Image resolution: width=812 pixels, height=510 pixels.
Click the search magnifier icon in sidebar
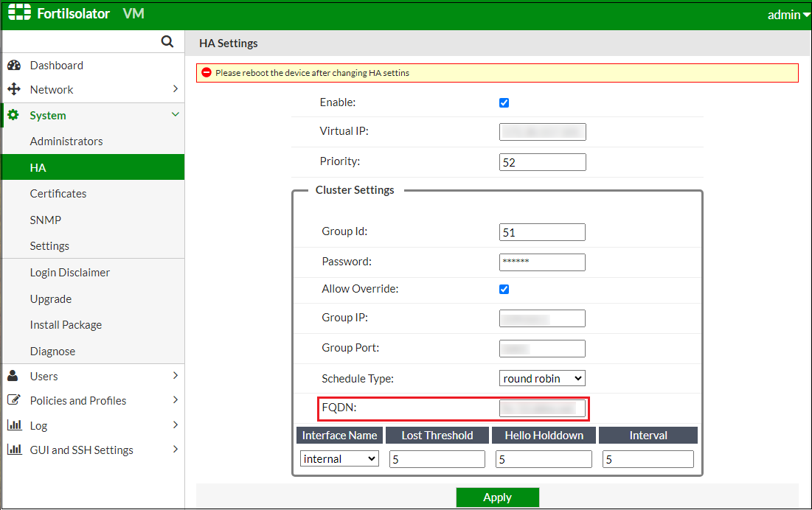tap(167, 42)
